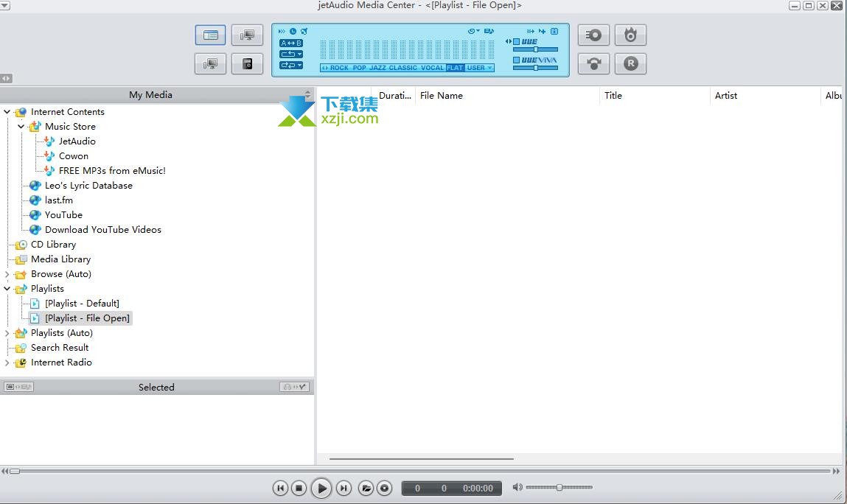The image size is (847, 504).
Task: Open FREE MP3s from eMusic! entry
Action: (112, 171)
